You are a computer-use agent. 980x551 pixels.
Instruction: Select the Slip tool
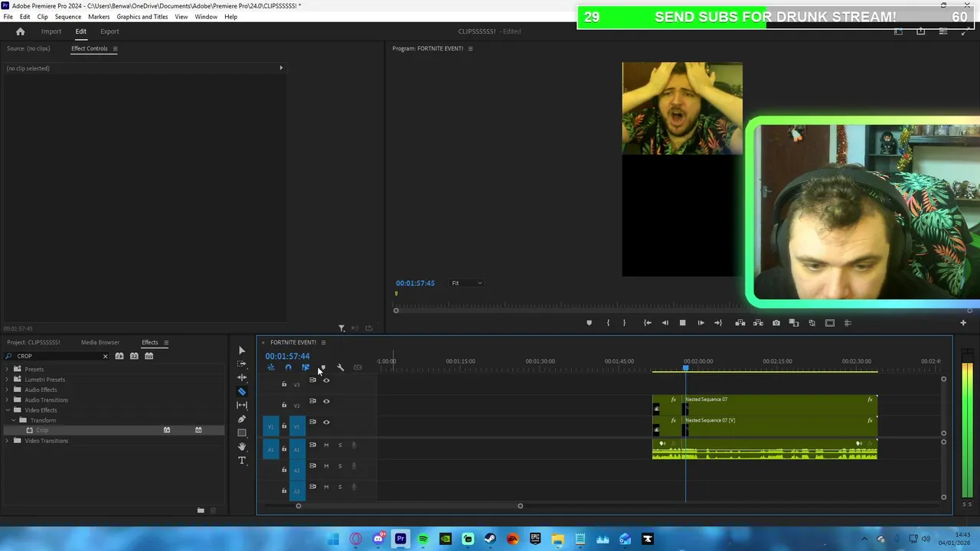pyautogui.click(x=242, y=406)
